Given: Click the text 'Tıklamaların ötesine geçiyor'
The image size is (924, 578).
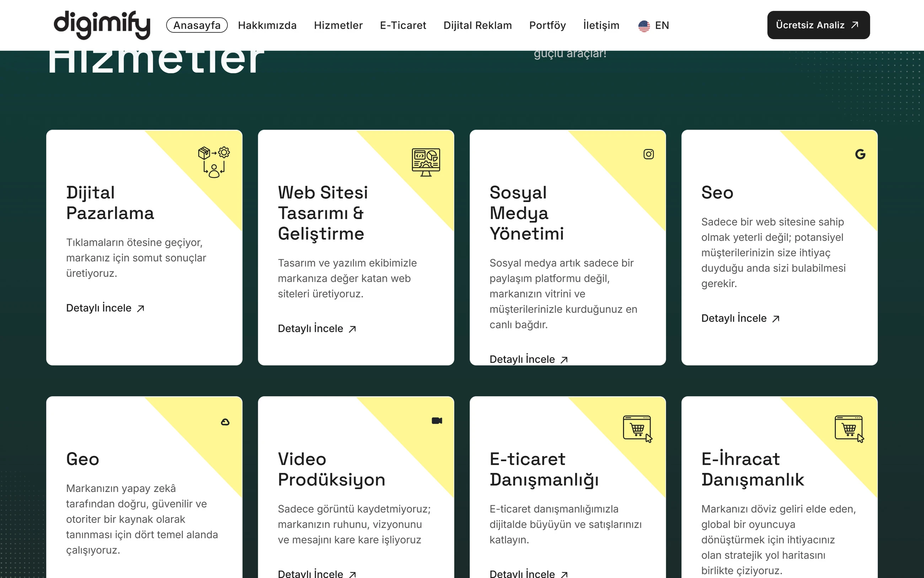Looking at the screenshot, I should [134, 242].
